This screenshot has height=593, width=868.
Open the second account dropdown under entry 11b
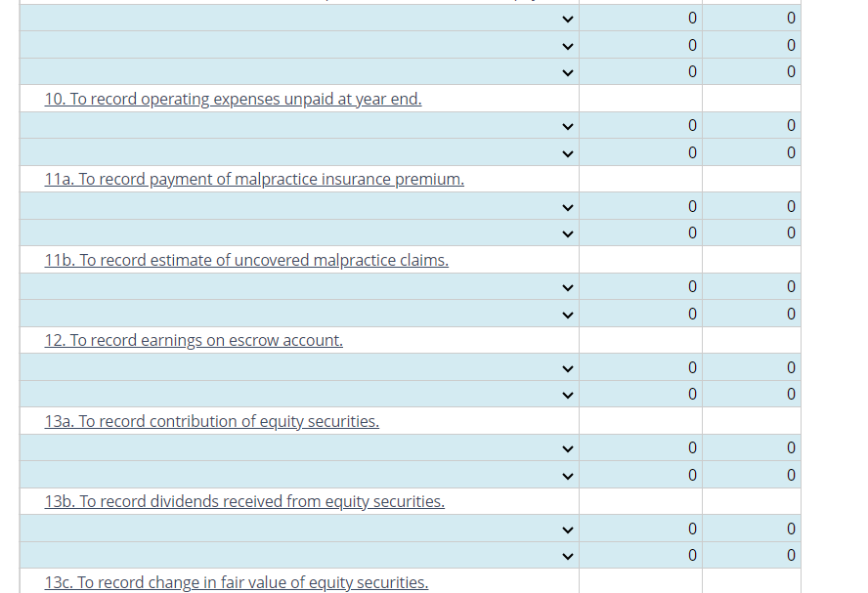pyautogui.click(x=567, y=313)
